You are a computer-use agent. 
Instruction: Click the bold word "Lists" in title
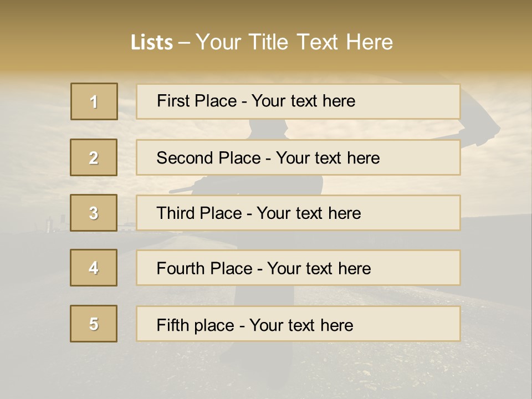(151, 43)
